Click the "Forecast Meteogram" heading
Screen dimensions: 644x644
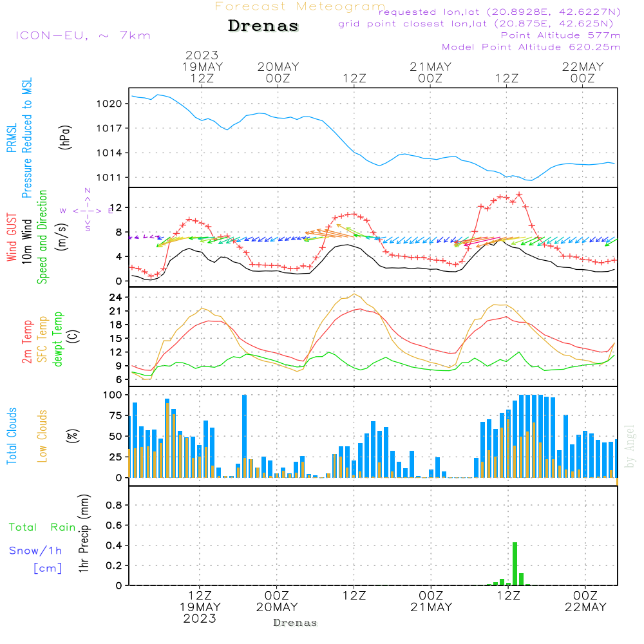point(300,6)
